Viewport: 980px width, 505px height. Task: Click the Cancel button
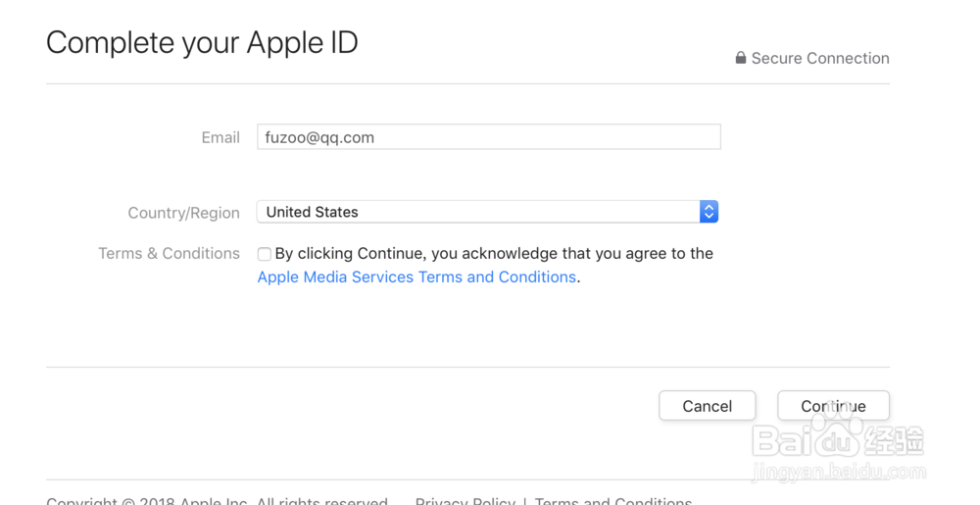pyautogui.click(x=707, y=406)
